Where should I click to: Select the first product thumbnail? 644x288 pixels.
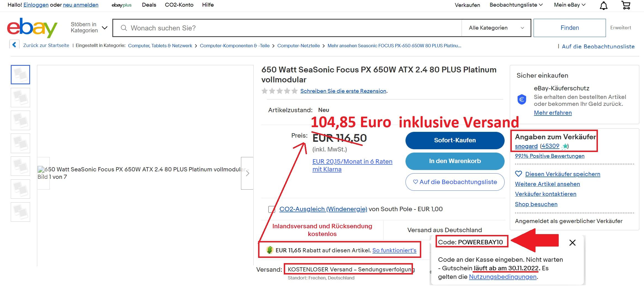pos(20,75)
